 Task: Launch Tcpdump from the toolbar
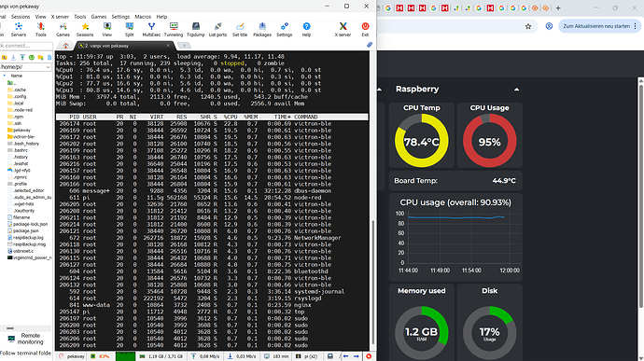pos(195,30)
